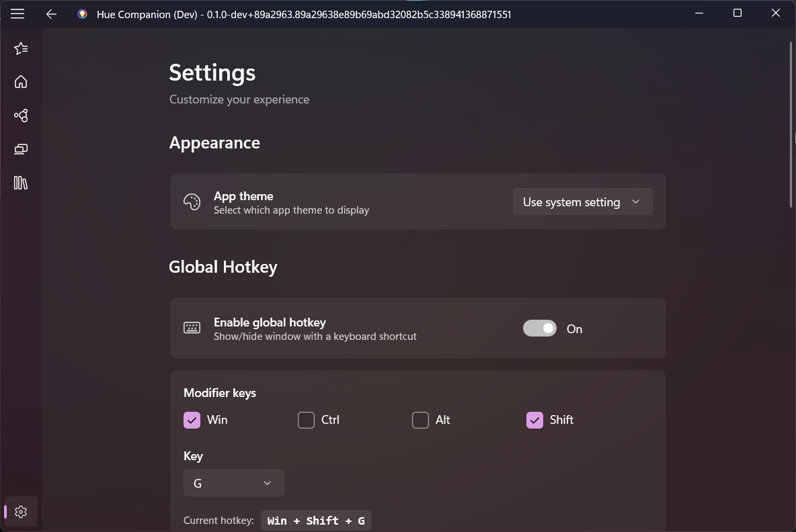The height and width of the screenshot is (532, 796).
Task: Expand the Key dropdown showing G
Action: (x=233, y=483)
